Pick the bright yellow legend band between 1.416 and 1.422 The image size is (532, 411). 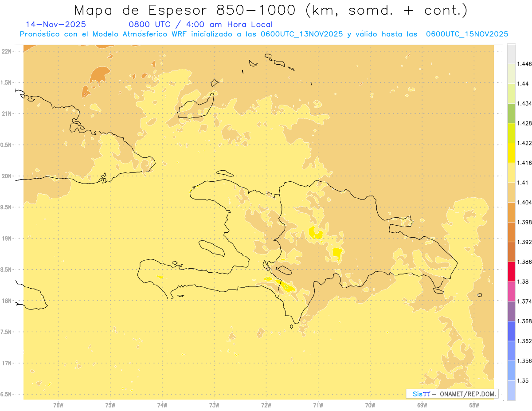(x=511, y=153)
